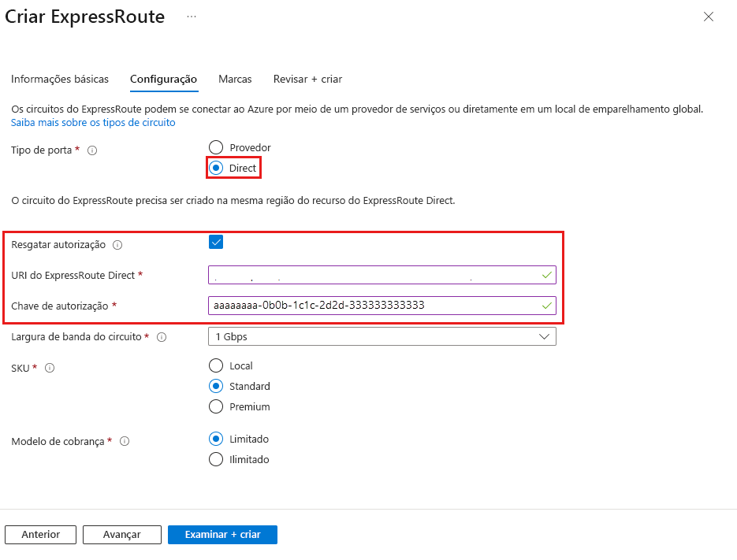Viewport: 737px width, 560px height.
Task: Open the more options ellipsis by title
Action: pyautogui.click(x=192, y=17)
